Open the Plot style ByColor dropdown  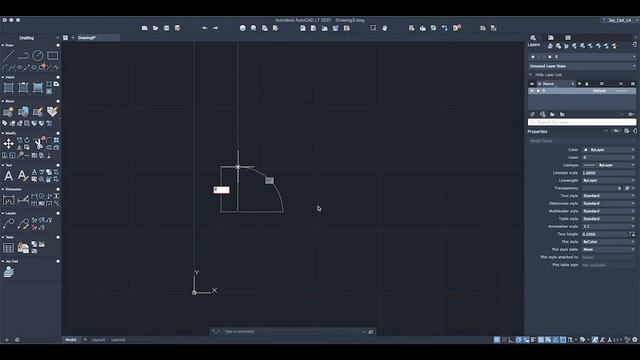tap(609, 242)
